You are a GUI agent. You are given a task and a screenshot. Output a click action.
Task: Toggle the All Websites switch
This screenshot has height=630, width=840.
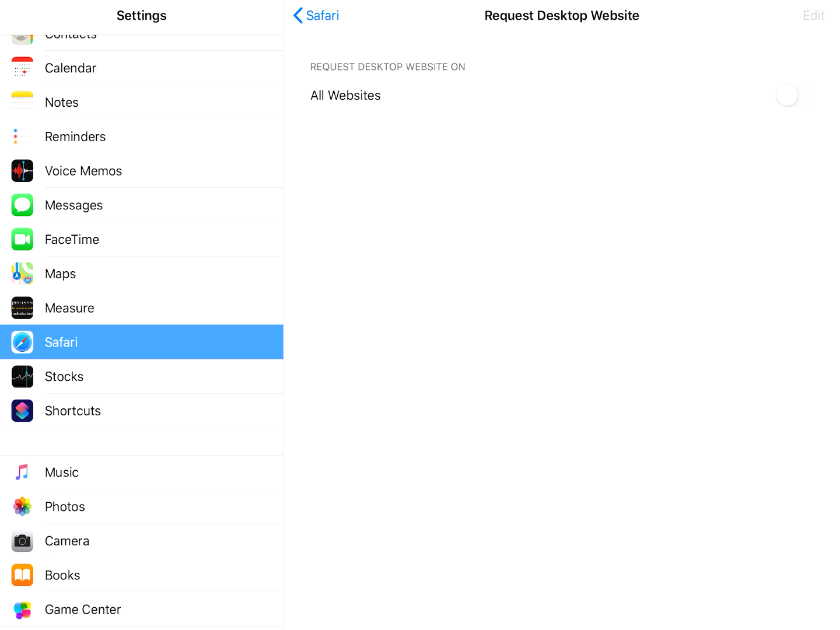coord(794,96)
